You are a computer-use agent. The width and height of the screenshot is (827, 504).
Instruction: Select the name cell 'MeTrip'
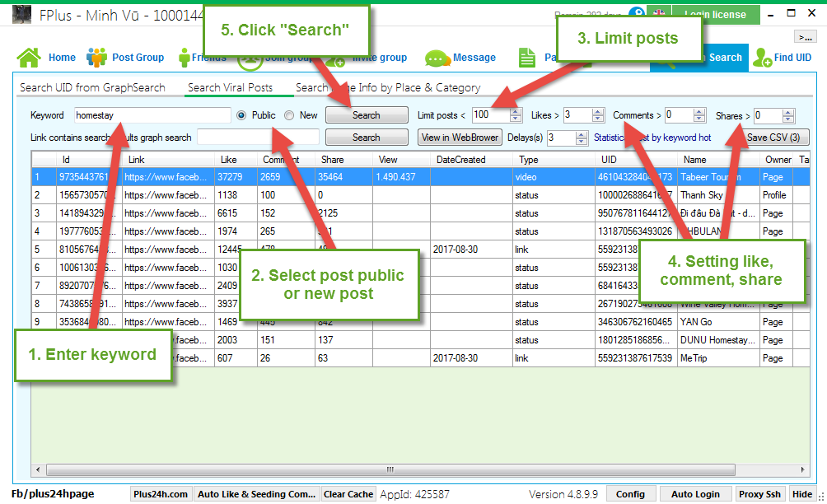718,358
